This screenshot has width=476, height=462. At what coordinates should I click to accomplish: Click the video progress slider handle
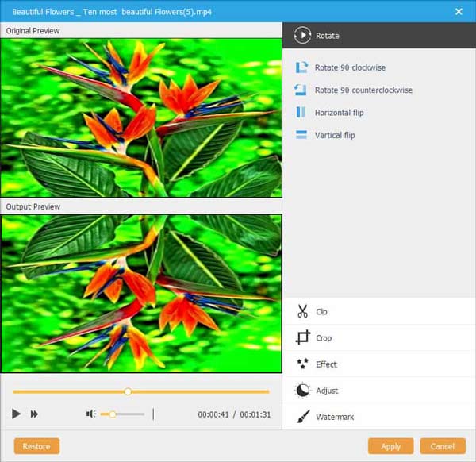(x=128, y=391)
